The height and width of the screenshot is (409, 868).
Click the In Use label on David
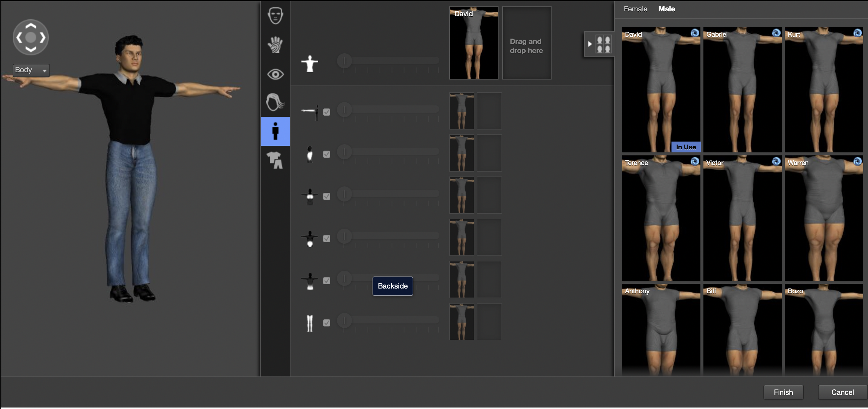point(686,147)
